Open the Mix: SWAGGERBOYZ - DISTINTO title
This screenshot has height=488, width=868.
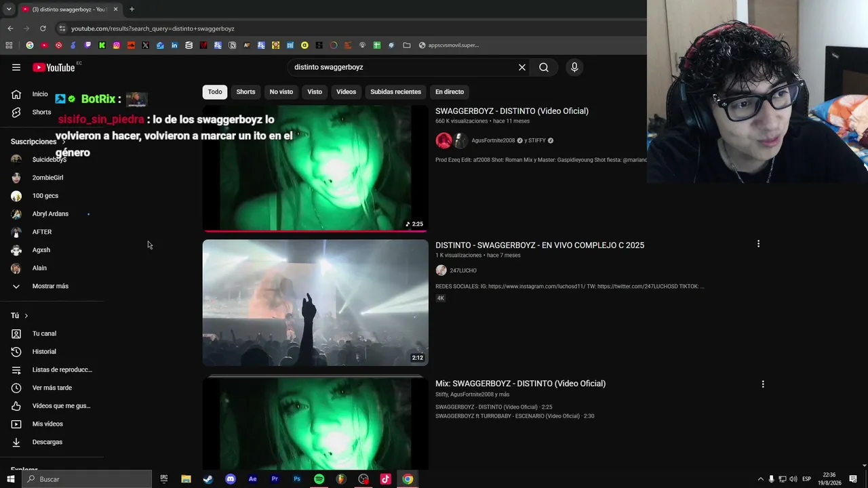point(520,384)
